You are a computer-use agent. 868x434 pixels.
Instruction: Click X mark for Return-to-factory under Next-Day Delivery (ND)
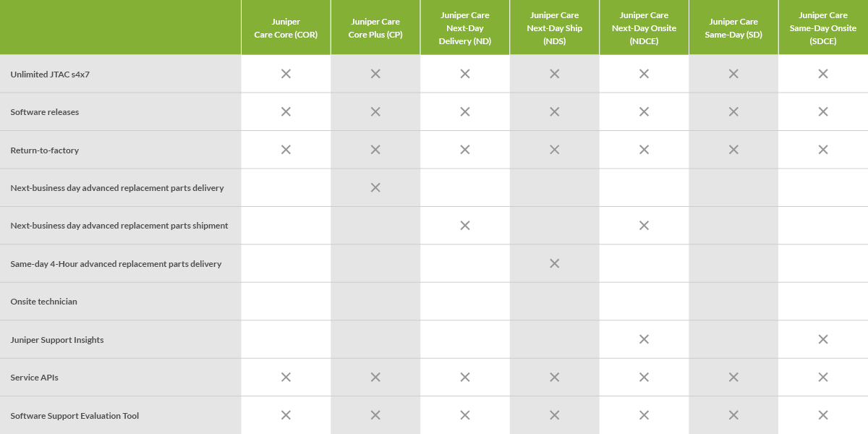(465, 150)
